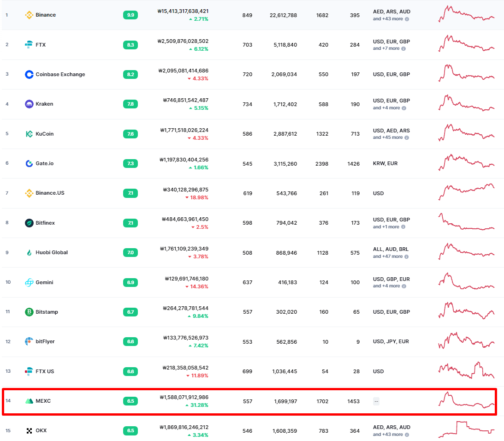The height and width of the screenshot is (441, 504).
Task: Click the OKX volume sparkline graph
Action: [x=466, y=429]
